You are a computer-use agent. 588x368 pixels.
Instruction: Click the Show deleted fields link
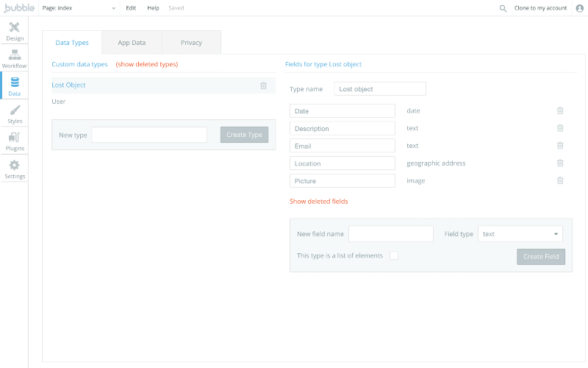click(x=319, y=201)
